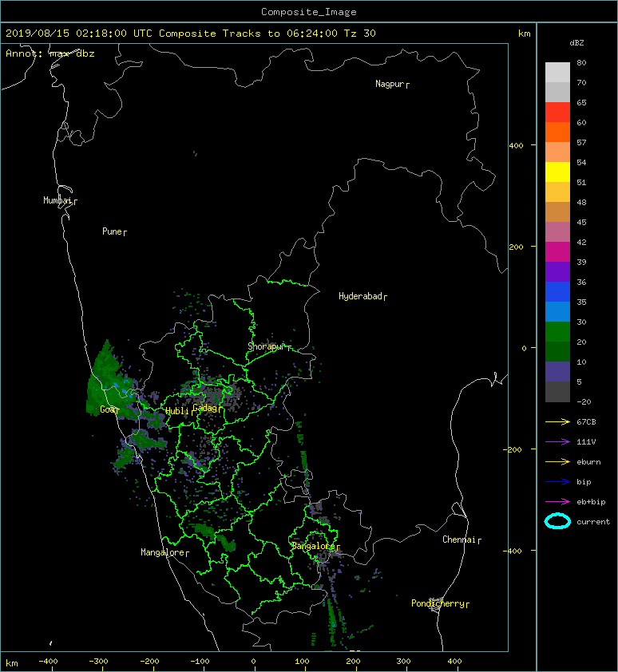Click the Pune city label

point(113,231)
